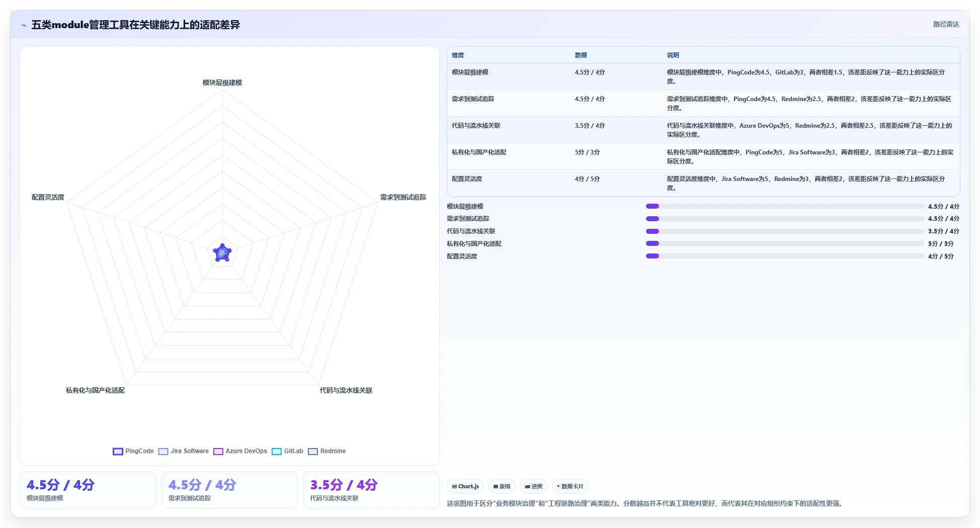Click the Chart.js tag chip
The height and width of the screenshot is (528, 980).
(465, 486)
